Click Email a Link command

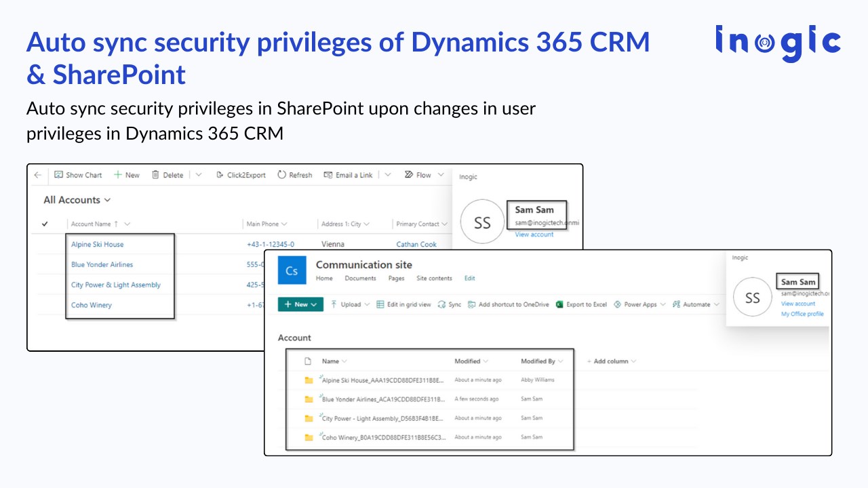point(348,175)
